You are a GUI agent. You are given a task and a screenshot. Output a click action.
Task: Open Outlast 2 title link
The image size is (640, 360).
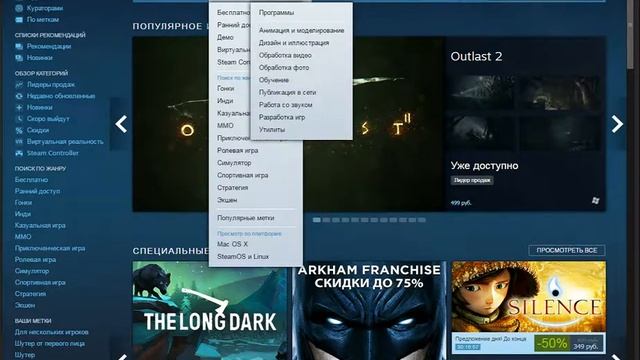(x=476, y=56)
